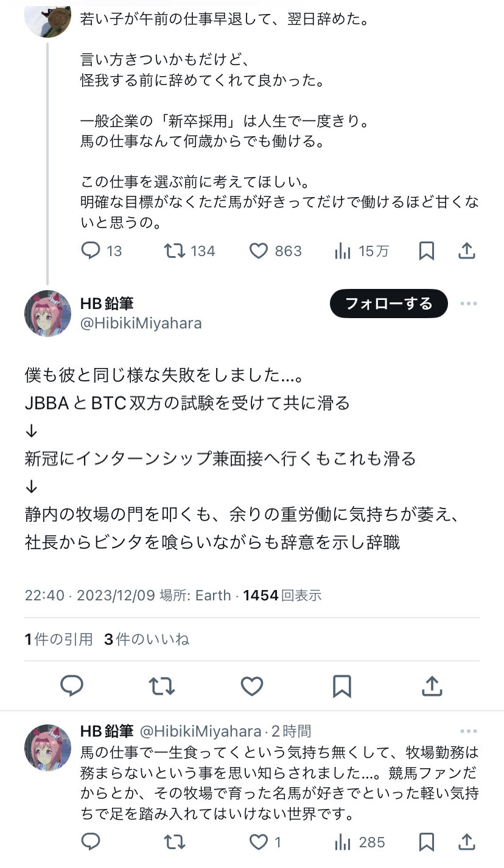Repost the main HB鉛筆 tweet

[162, 686]
